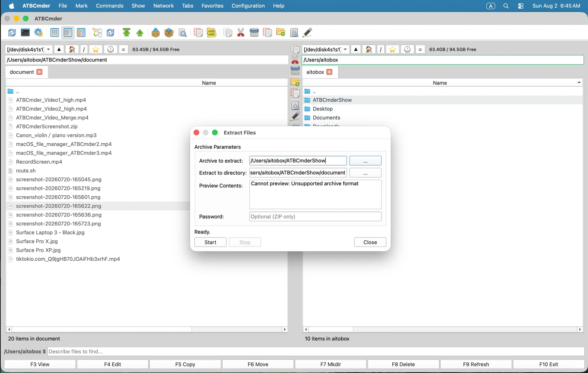Focus the Password field
The image size is (588, 373).
click(x=315, y=217)
